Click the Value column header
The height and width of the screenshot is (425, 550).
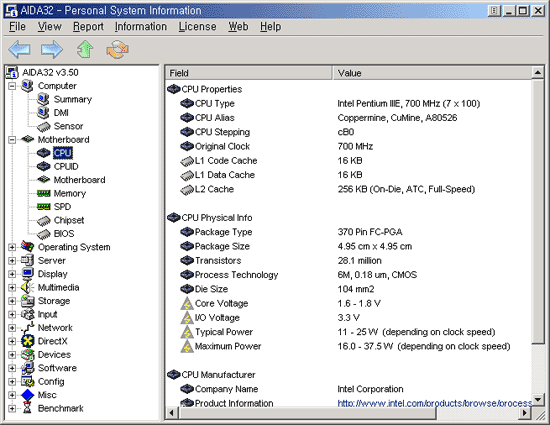(x=432, y=73)
